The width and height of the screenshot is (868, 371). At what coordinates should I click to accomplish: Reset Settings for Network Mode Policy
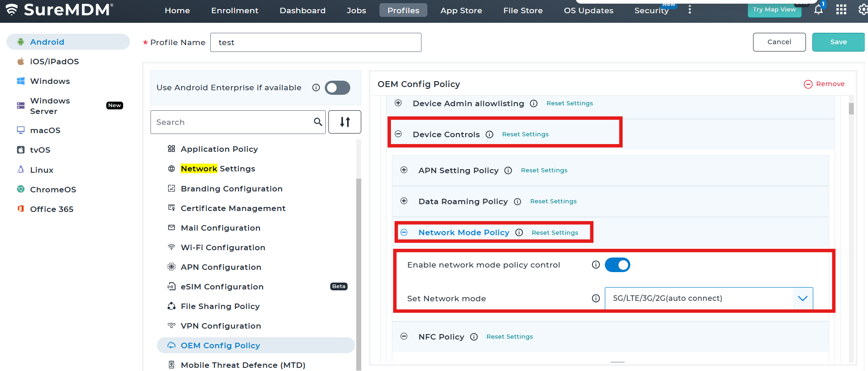pos(555,233)
